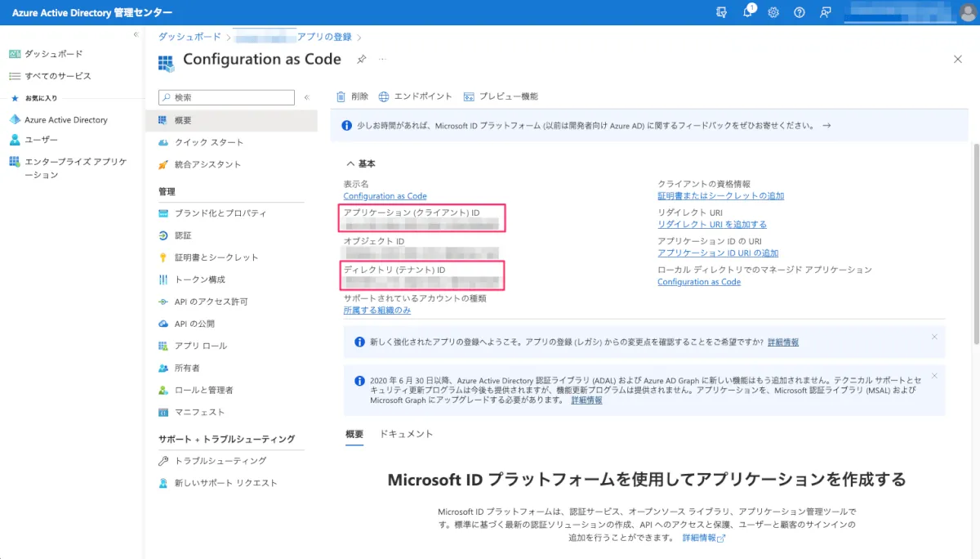The height and width of the screenshot is (559, 980).
Task: Open エンドポイント globe toolbar item
Action: 415,96
